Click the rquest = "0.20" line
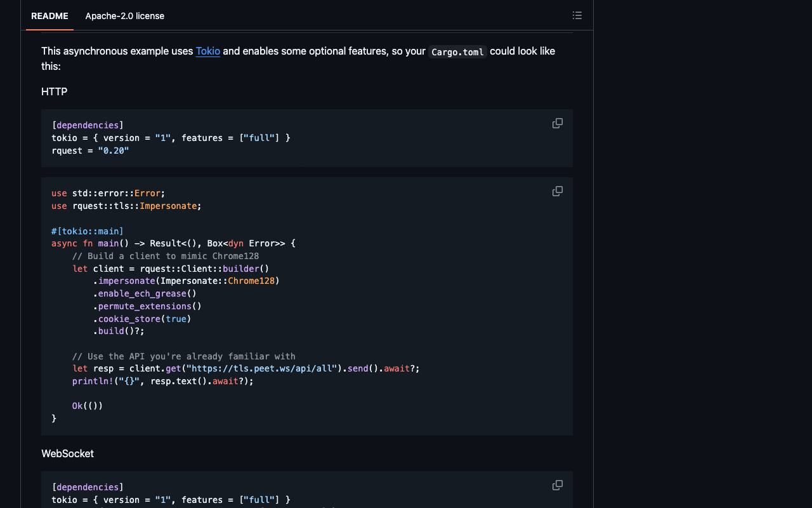812x508 pixels. point(90,150)
